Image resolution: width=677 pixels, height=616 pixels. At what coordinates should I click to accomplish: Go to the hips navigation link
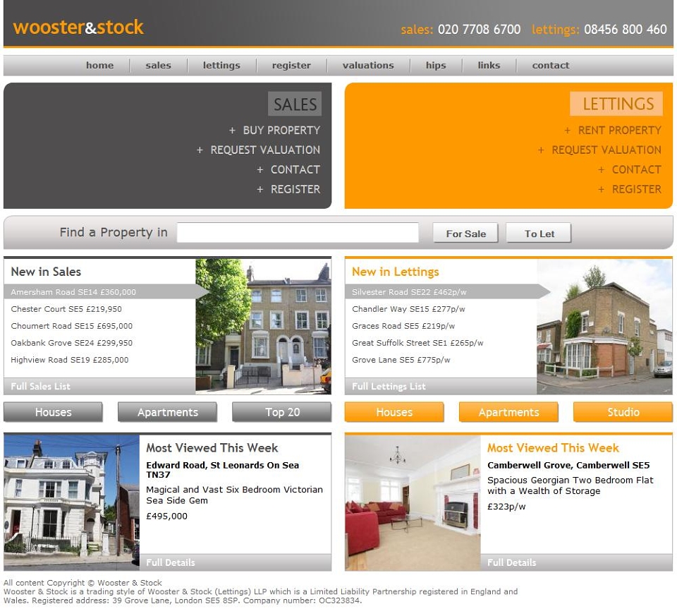pyautogui.click(x=436, y=65)
